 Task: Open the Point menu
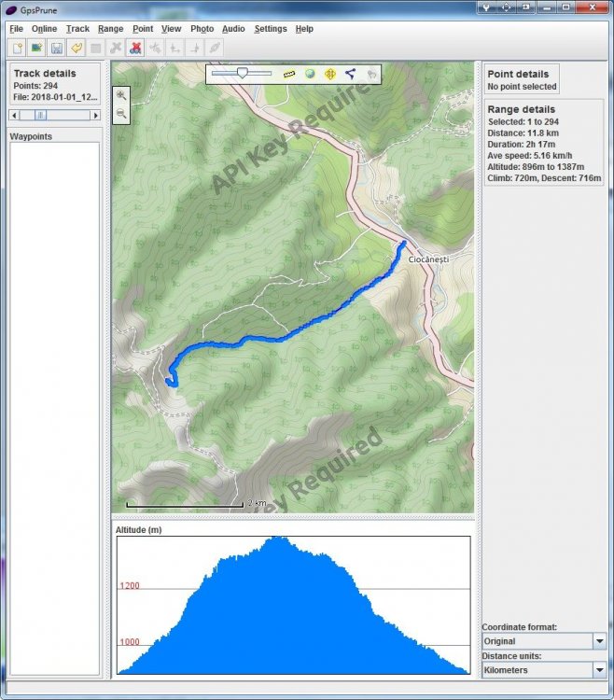pyautogui.click(x=143, y=29)
